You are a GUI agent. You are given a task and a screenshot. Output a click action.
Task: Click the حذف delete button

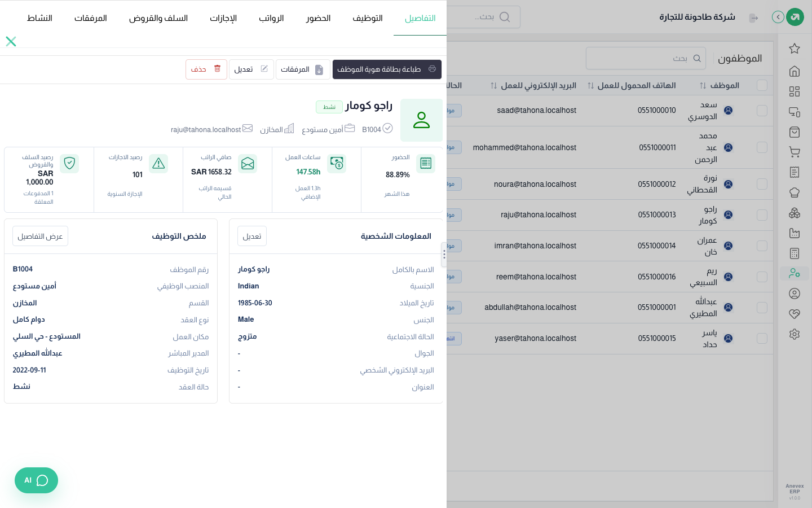click(206, 69)
